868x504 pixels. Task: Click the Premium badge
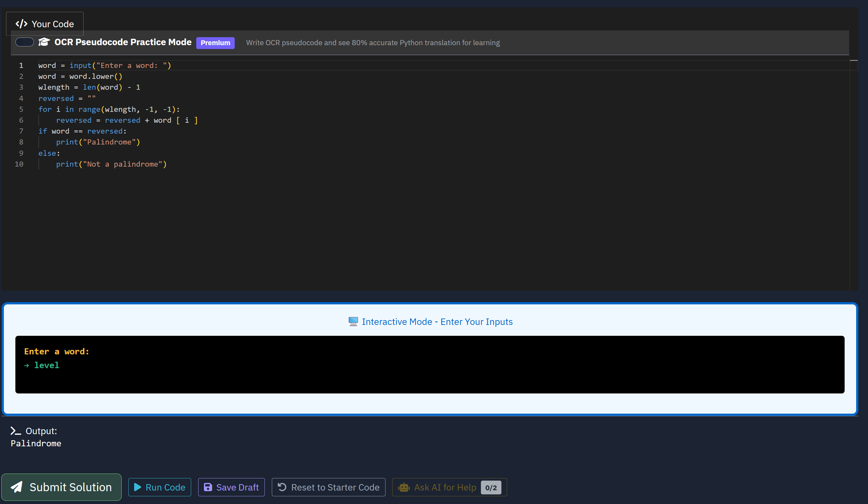(x=215, y=43)
